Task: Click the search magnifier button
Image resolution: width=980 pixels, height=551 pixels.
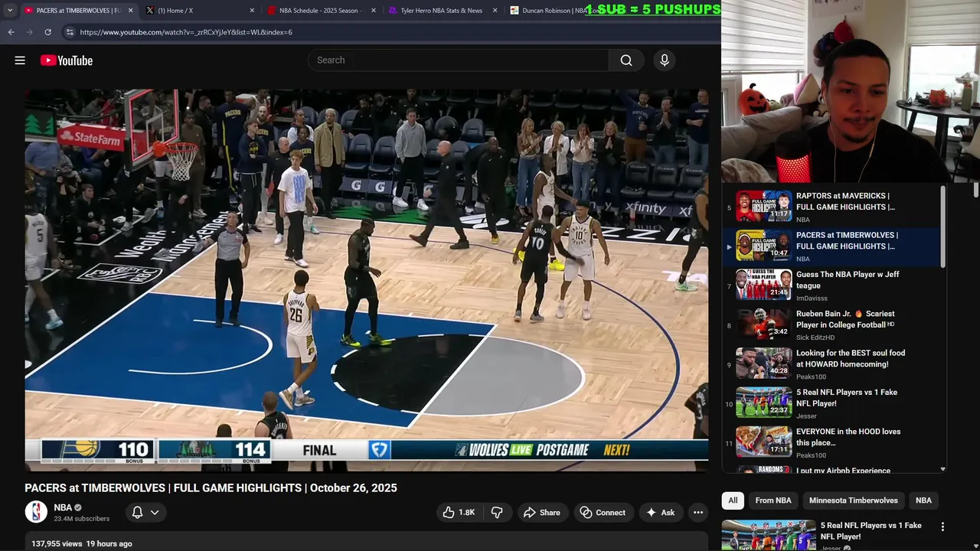Action: pyautogui.click(x=626, y=60)
